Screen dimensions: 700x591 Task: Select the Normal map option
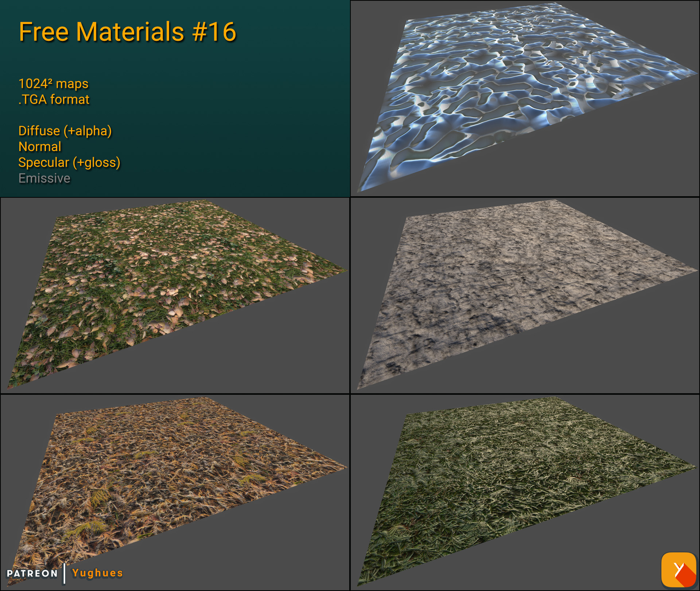click(x=39, y=147)
